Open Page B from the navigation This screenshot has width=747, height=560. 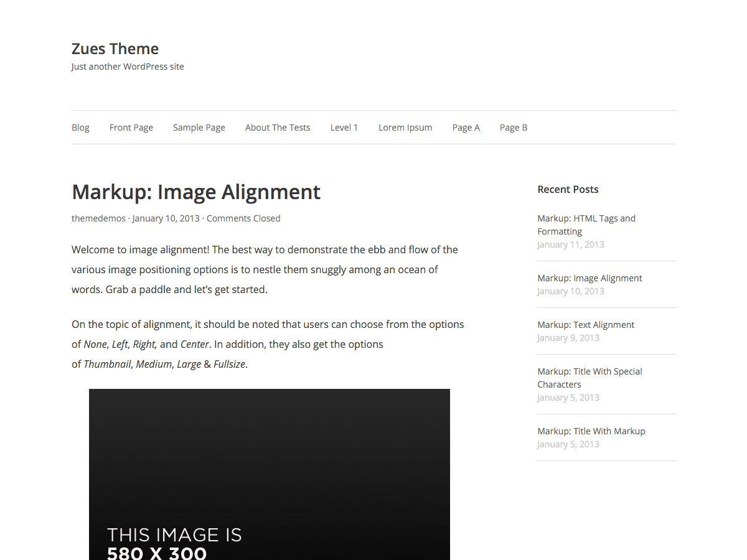pos(513,127)
